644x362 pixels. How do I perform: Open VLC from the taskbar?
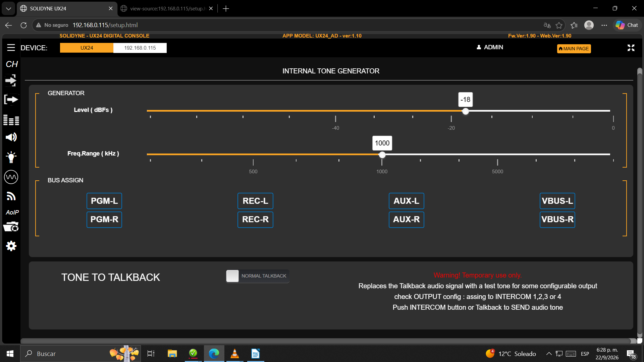pyautogui.click(x=234, y=354)
